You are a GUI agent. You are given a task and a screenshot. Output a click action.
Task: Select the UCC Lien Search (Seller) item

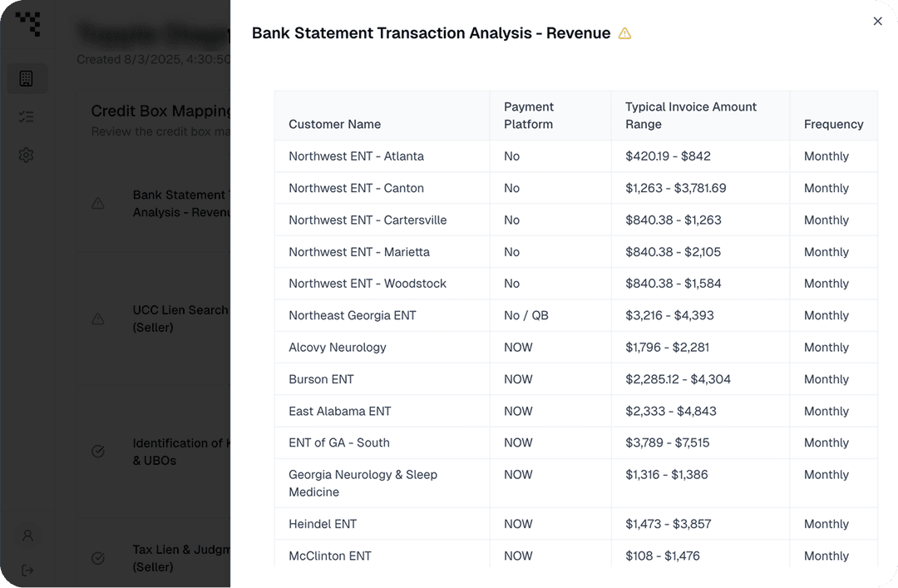[x=181, y=319]
